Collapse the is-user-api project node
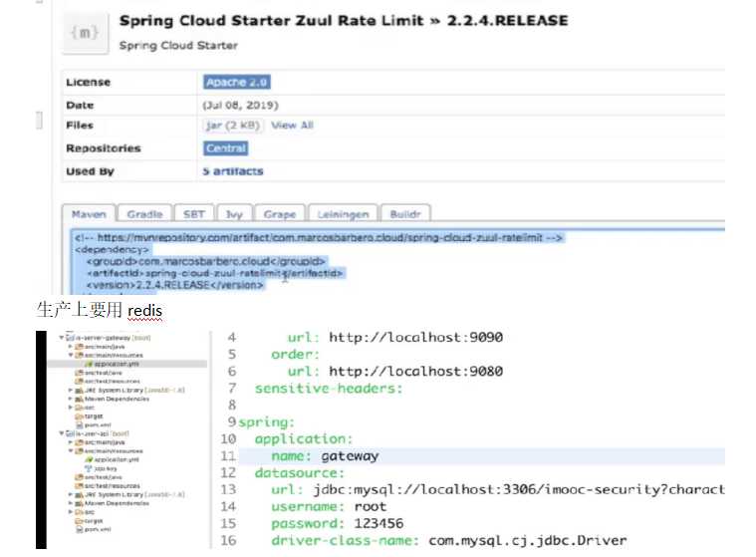Image resolution: width=756 pixels, height=557 pixels. [62, 433]
